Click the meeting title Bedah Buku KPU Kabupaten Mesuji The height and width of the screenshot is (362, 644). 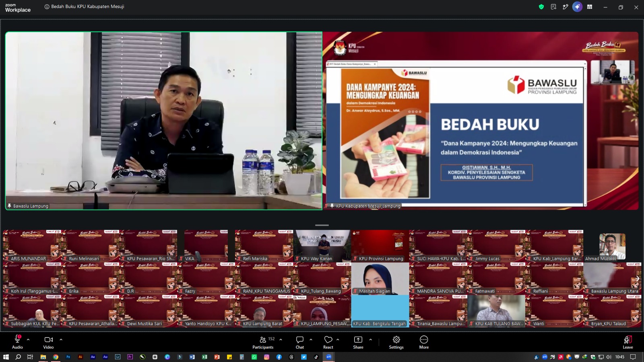click(87, 6)
